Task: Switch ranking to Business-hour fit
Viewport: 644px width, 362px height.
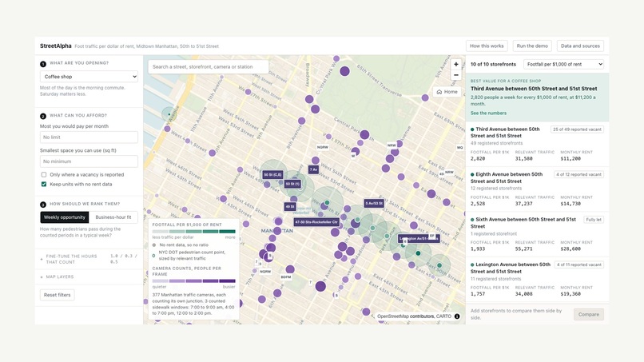Action: click(113, 217)
